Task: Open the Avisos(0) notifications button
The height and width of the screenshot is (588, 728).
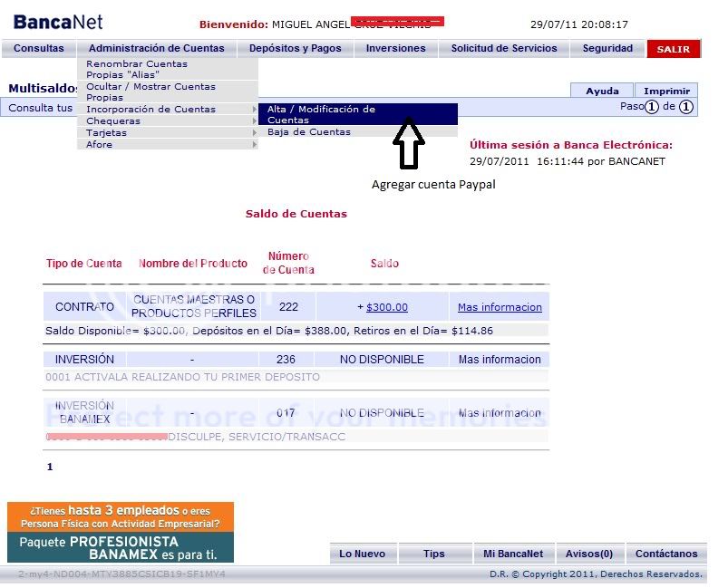Action: pos(590,554)
